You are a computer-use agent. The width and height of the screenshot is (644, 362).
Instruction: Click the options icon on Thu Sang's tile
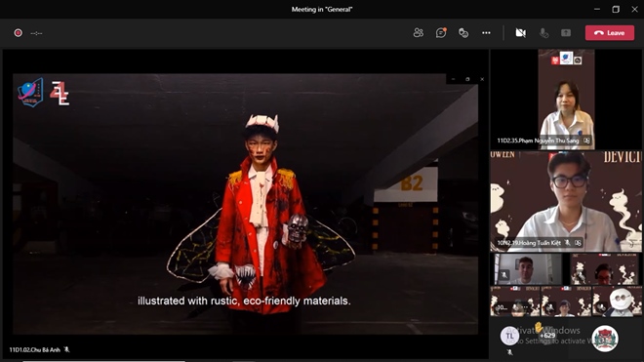click(586, 141)
